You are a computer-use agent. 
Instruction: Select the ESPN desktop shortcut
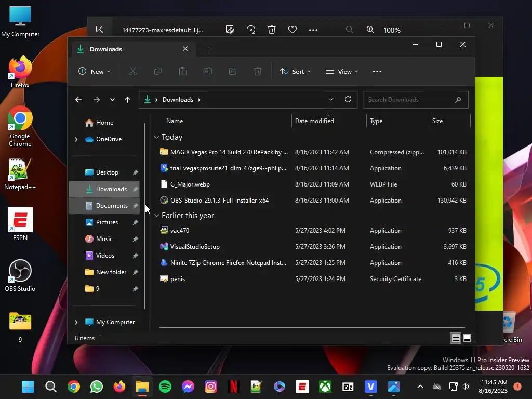click(x=20, y=224)
